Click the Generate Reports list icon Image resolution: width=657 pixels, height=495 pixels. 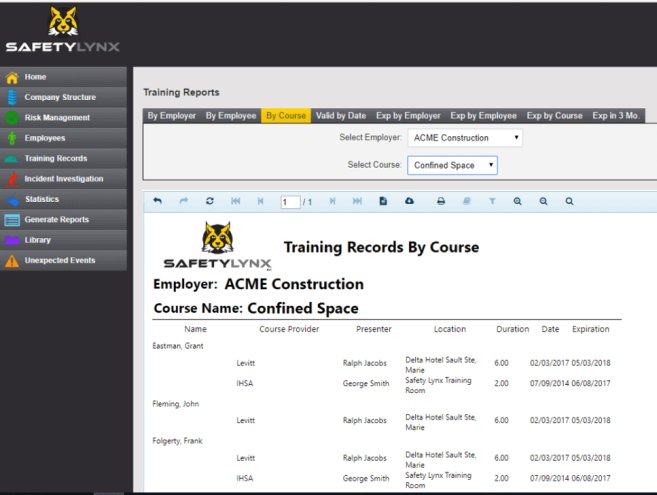[12, 220]
